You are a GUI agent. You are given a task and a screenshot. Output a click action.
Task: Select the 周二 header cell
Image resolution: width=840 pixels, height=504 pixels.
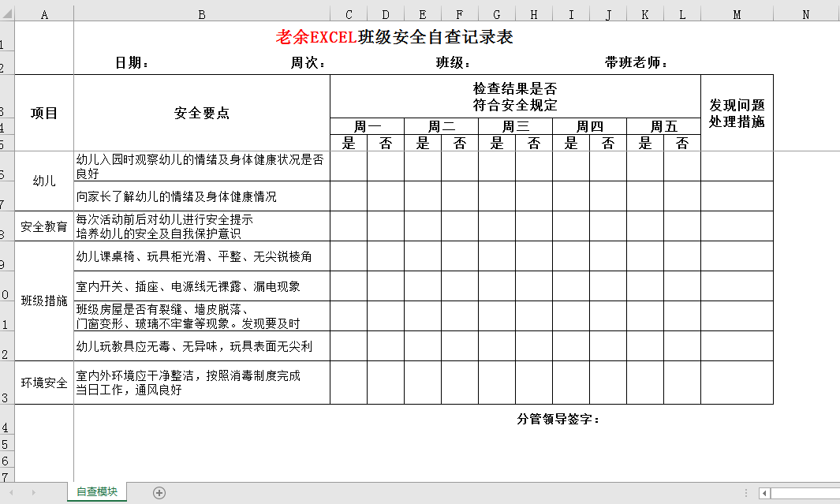[442, 126]
